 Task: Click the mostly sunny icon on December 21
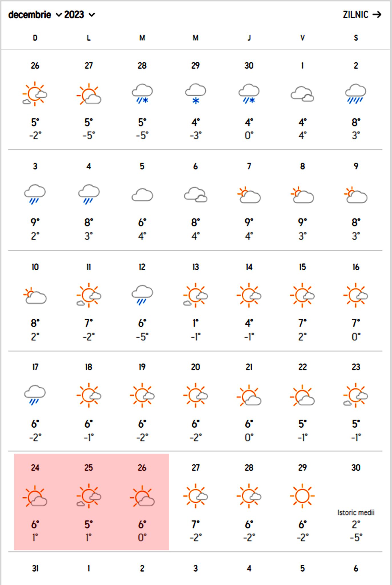click(x=249, y=396)
